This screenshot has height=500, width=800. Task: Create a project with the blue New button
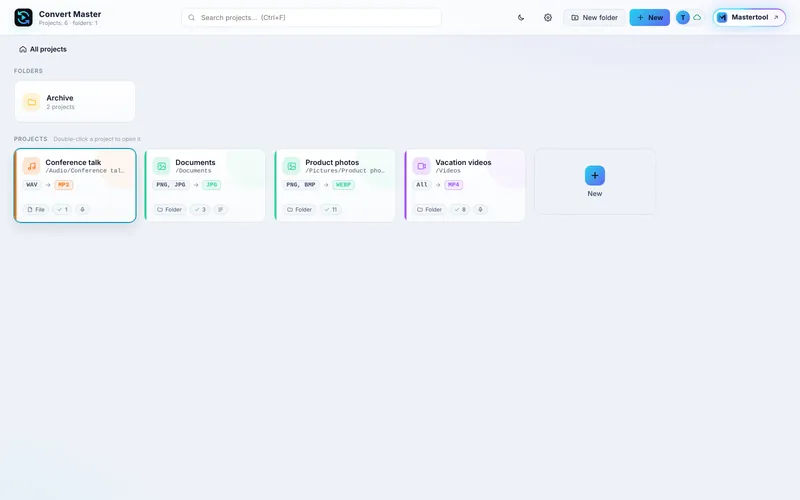click(x=649, y=17)
